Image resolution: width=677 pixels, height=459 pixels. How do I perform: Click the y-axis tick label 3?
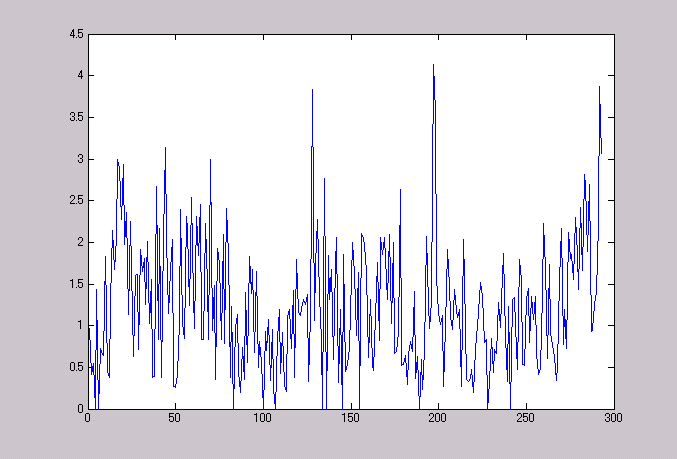pyautogui.click(x=80, y=159)
